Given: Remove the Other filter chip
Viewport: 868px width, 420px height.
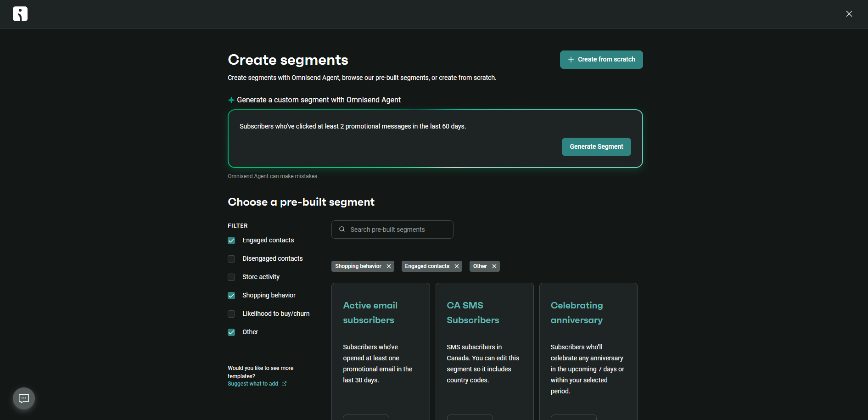Looking at the screenshot, I should click(x=494, y=266).
